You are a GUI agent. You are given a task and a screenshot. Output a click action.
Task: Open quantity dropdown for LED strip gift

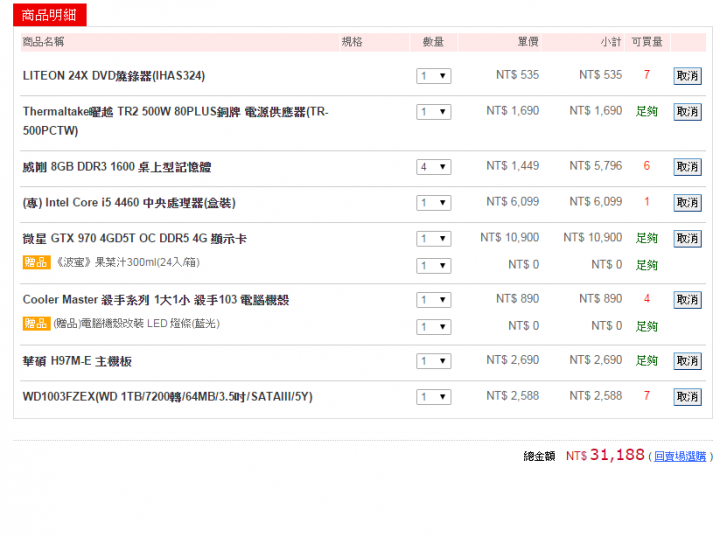[433, 327]
